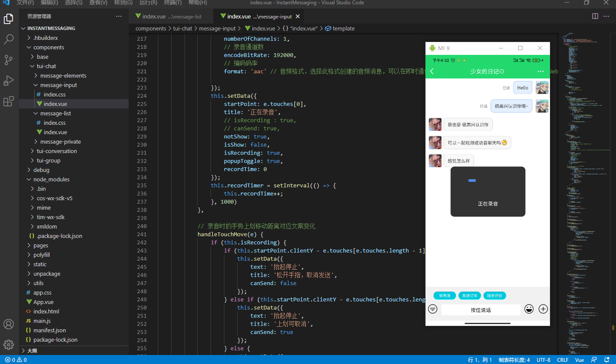The width and height of the screenshot is (616, 364).
Task: Open the 选择(S) menu
Action: click(74, 3)
